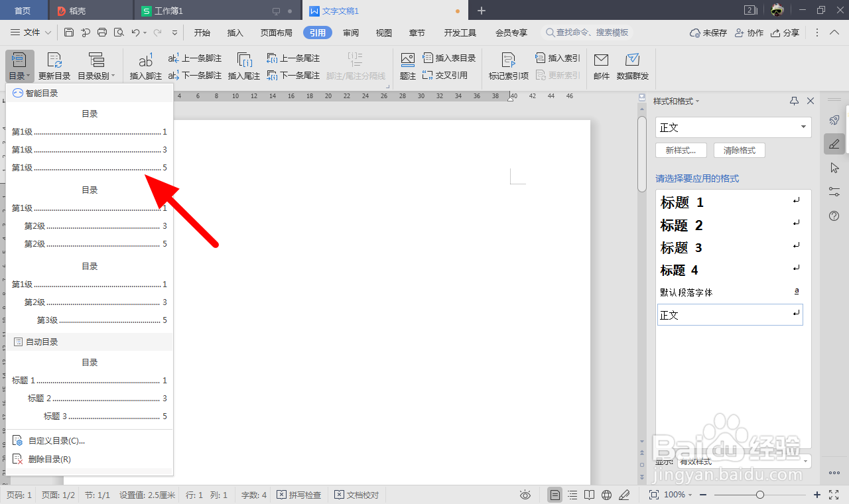Click zoom in plus button
This screenshot has width=849, height=504.
[x=817, y=495]
